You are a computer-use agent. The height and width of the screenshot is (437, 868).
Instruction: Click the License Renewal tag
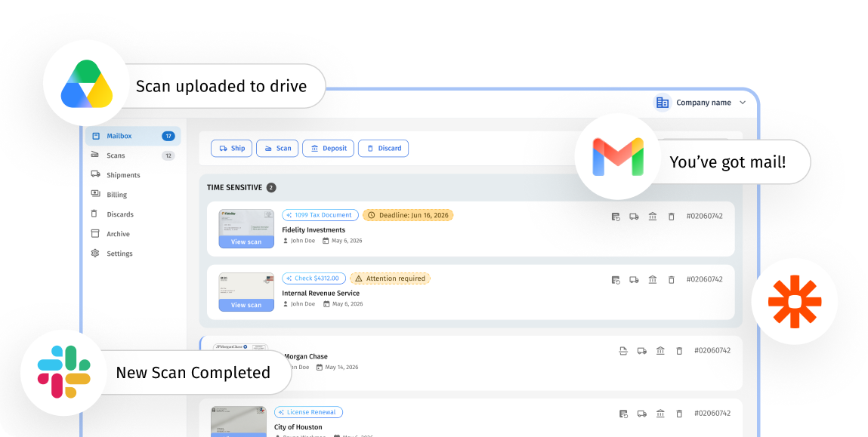pos(308,412)
